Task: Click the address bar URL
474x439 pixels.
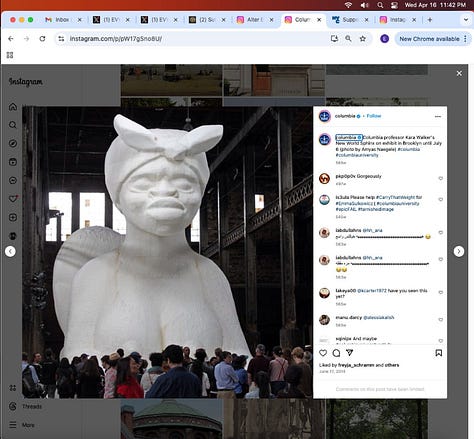Action: (x=116, y=39)
